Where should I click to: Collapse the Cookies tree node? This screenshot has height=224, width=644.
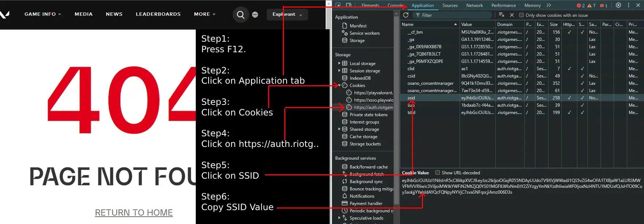click(339, 85)
